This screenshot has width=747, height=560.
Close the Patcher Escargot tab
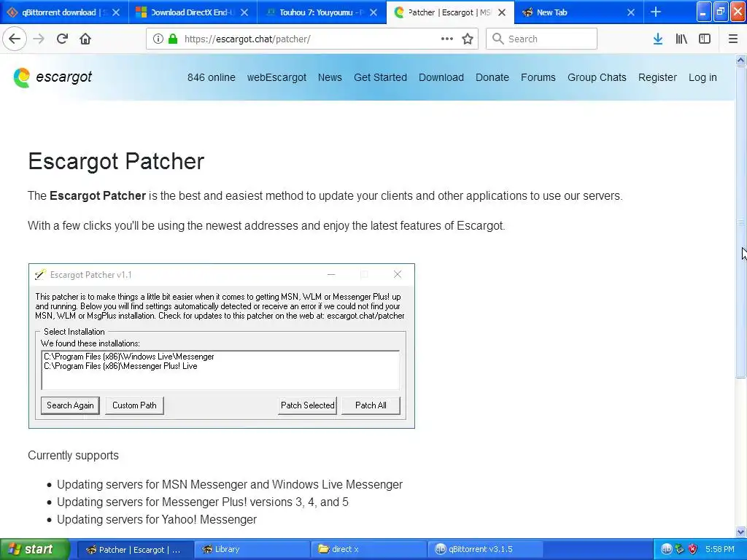(502, 12)
